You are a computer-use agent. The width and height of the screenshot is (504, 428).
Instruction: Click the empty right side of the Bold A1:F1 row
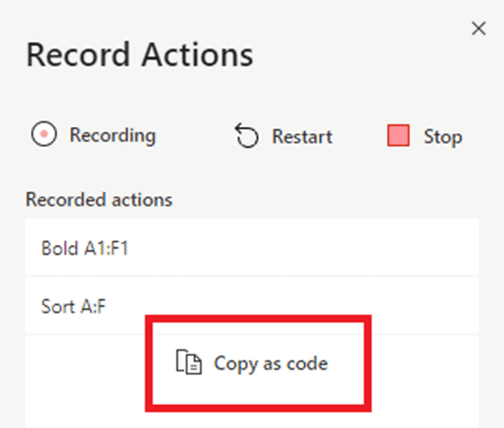(354, 248)
